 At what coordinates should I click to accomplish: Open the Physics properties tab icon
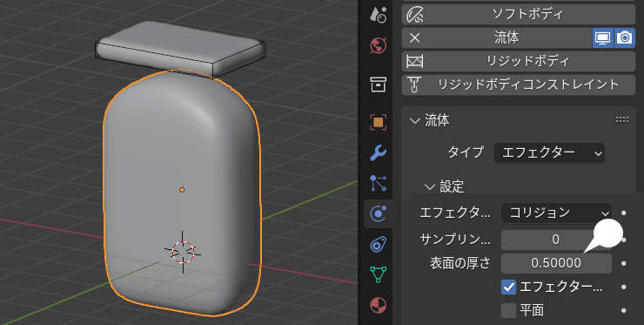pos(378,213)
